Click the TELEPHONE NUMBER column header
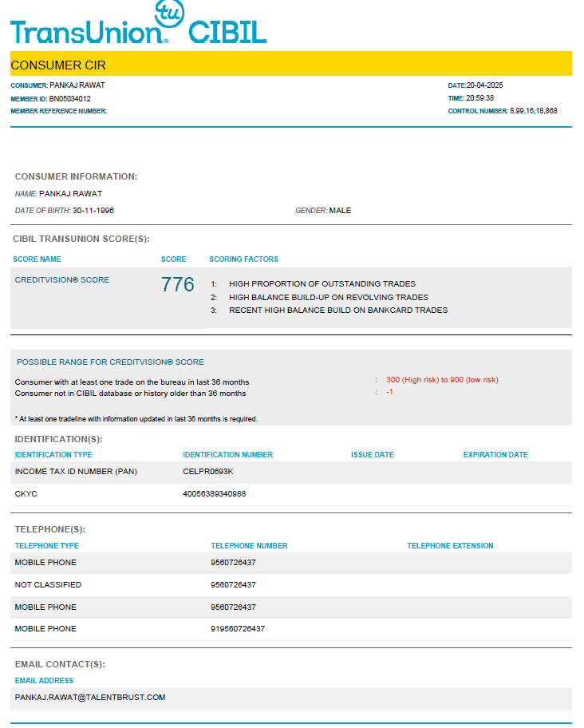 [249, 546]
